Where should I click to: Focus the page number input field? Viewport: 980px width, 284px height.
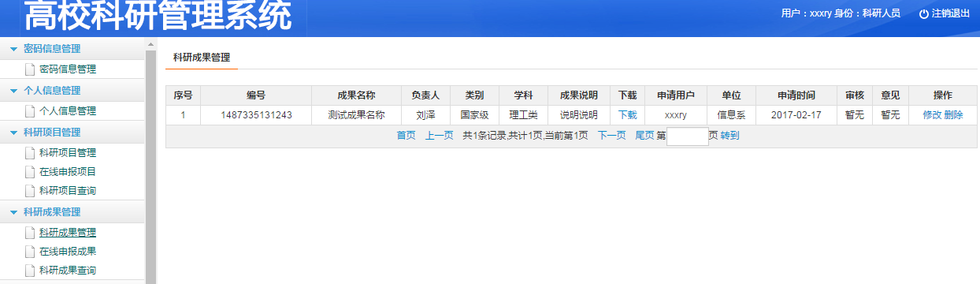coord(688,136)
